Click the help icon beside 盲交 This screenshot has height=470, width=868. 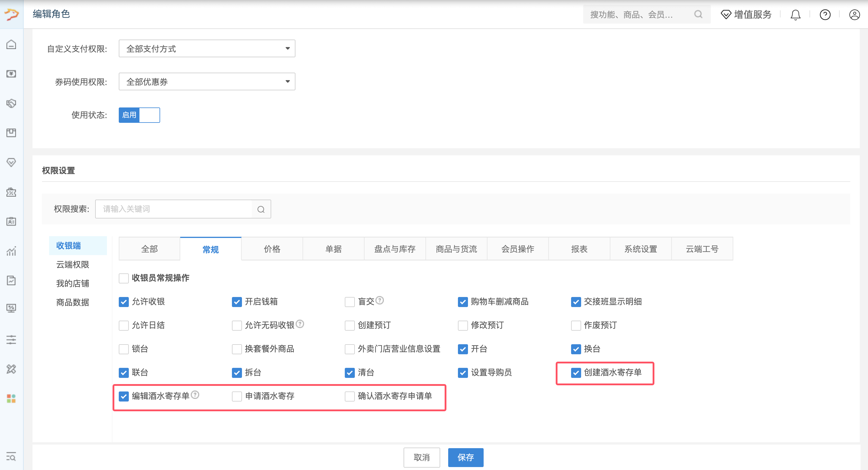[x=380, y=300]
